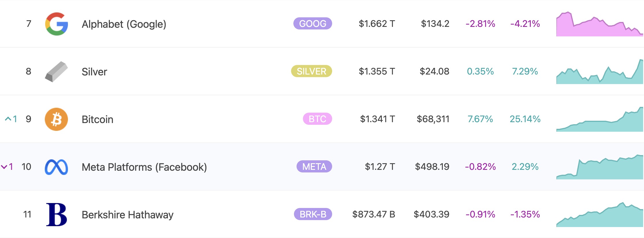Open the Alphabet (Google) company link

tap(124, 24)
